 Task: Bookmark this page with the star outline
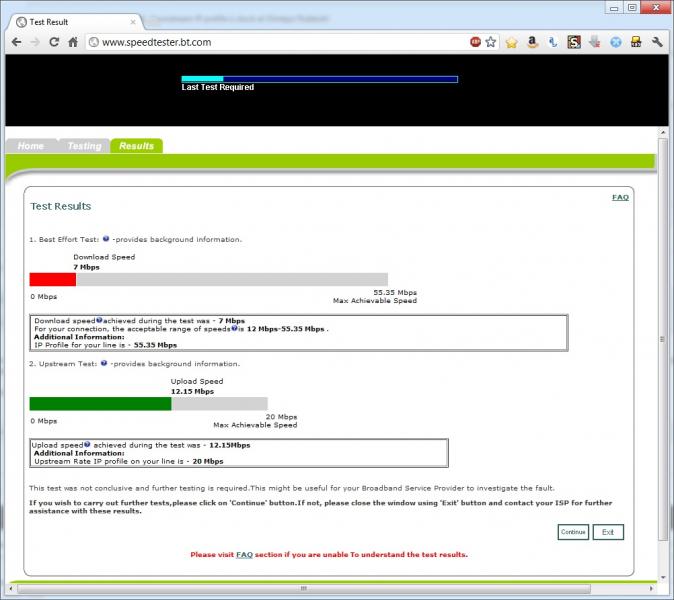(x=490, y=42)
